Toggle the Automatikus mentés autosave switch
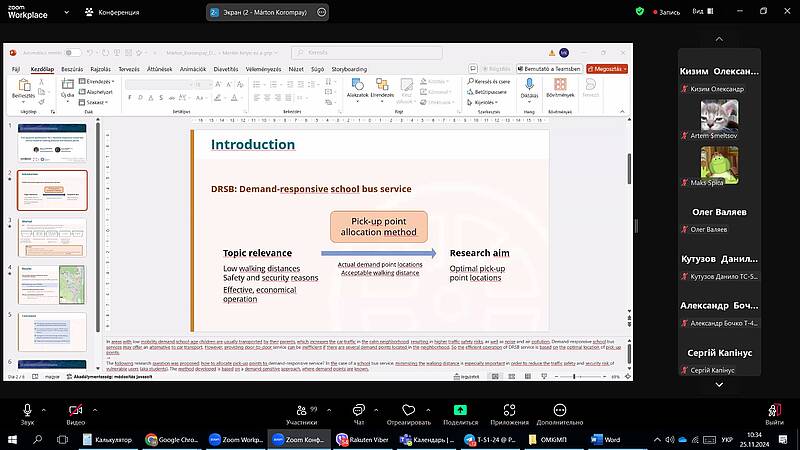The height and width of the screenshot is (450, 800). (x=73, y=53)
